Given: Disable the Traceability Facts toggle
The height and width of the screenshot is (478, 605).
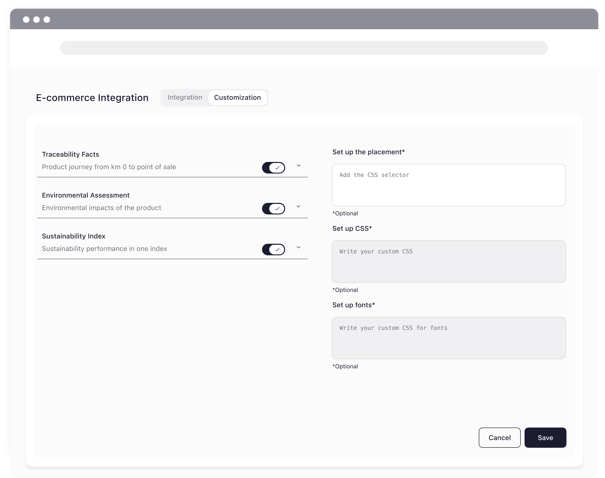Looking at the screenshot, I should pyautogui.click(x=273, y=168).
